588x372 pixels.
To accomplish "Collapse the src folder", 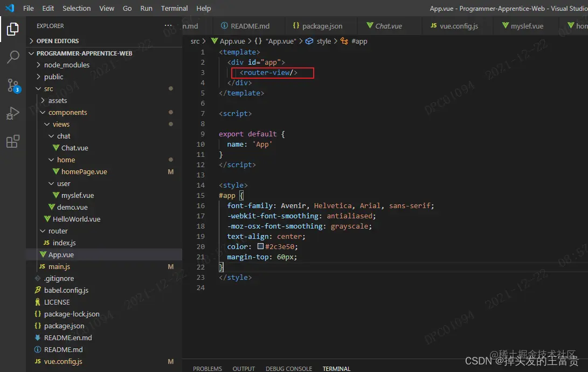I will (38, 88).
